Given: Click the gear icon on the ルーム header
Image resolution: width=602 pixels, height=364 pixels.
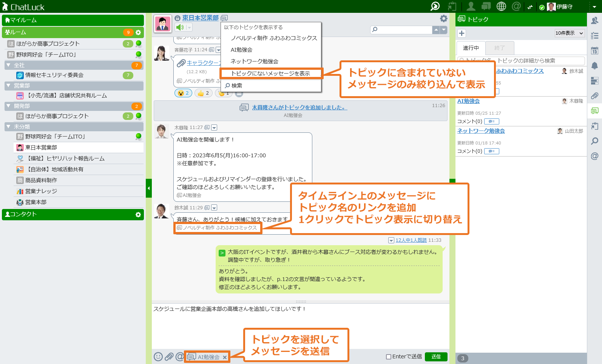Looking at the screenshot, I should 138,32.
